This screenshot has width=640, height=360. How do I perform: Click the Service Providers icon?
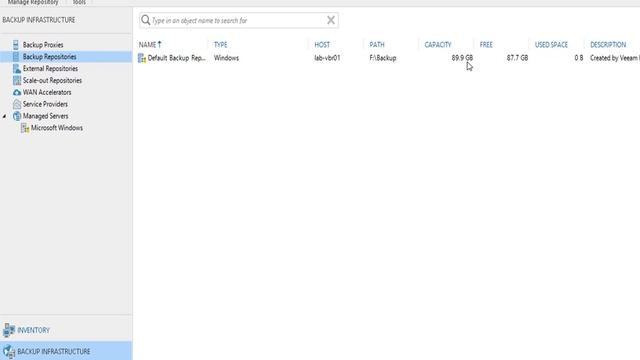tap(17, 104)
